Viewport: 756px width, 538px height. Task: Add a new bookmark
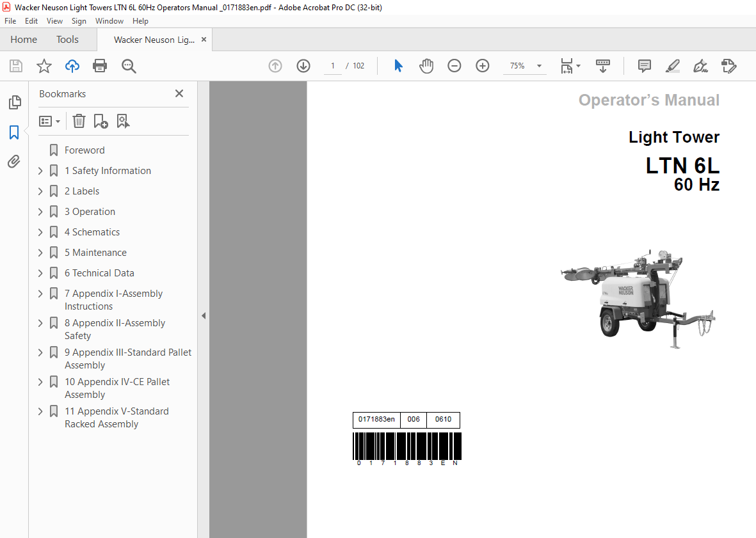[x=101, y=121]
